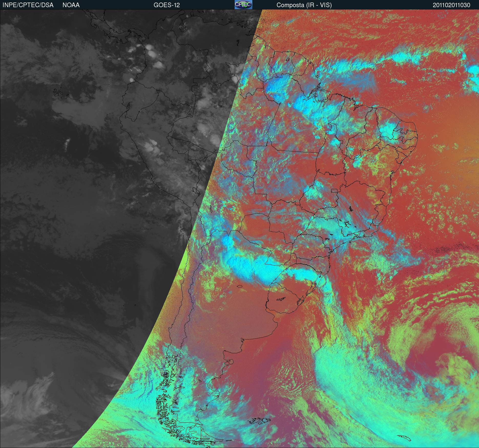Click the GOES-12 satellite label

pyautogui.click(x=166, y=5)
